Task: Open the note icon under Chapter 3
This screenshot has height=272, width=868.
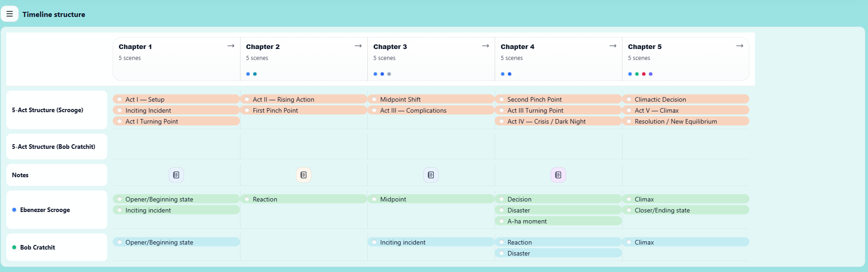Action: pos(431,175)
